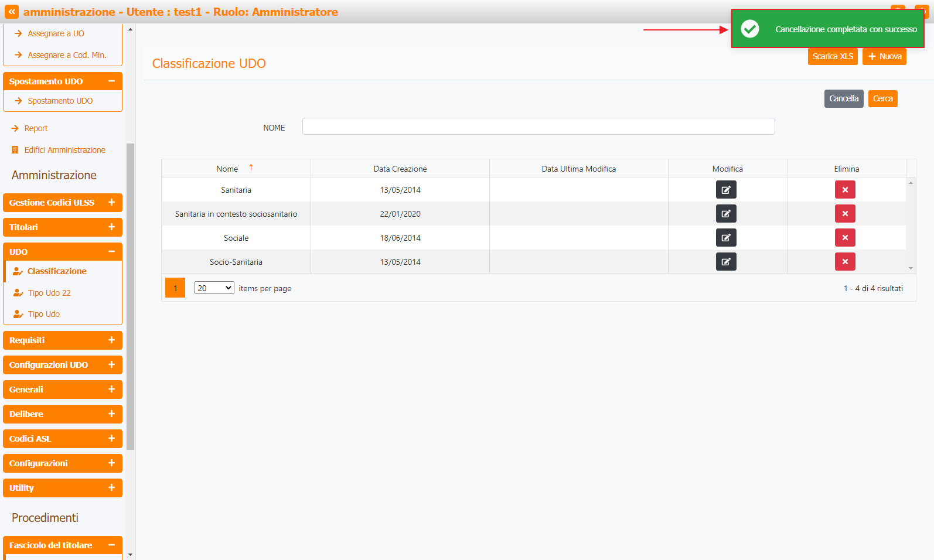Select Edifici Amministrazione in sidebar
Image resolution: width=934 pixels, height=560 pixels.
pos(64,150)
